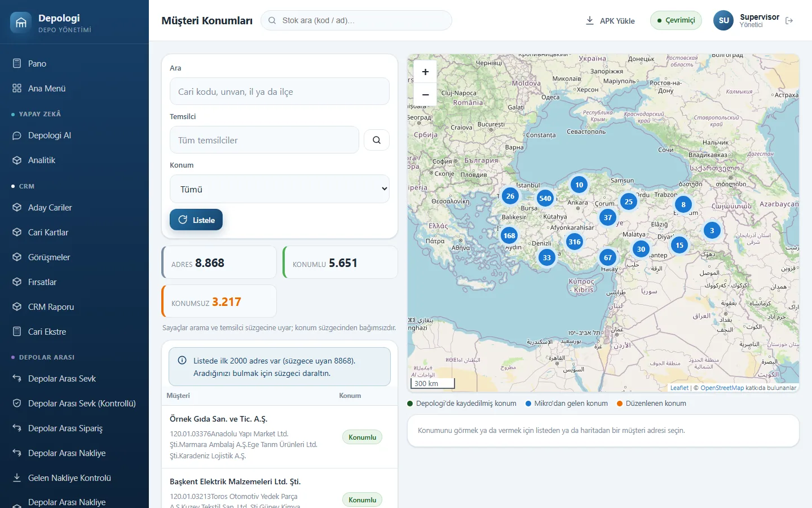The image size is (812, 508).
Task: Click the Aday Cariler cube icon
Action: (x=17, y=208)
